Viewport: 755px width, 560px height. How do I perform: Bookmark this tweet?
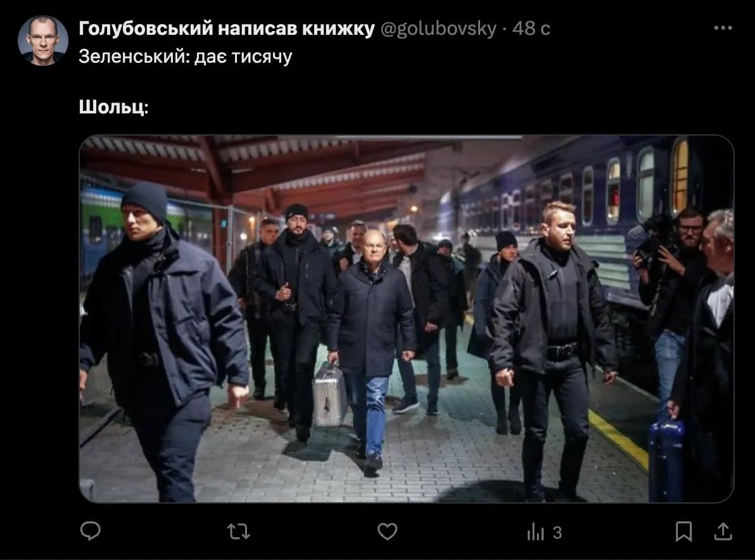coord(683,531)
